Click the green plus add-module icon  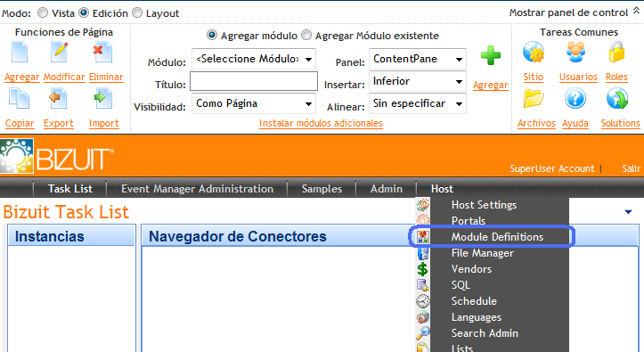point(491,55)
